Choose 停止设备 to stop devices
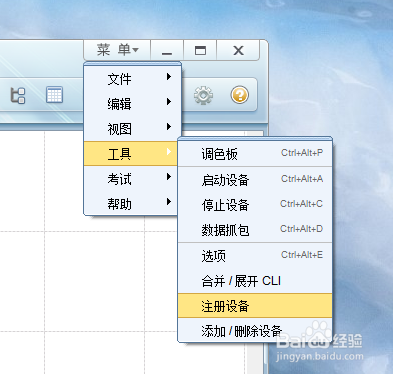393x374 pixels. click(x=255, y=205)
